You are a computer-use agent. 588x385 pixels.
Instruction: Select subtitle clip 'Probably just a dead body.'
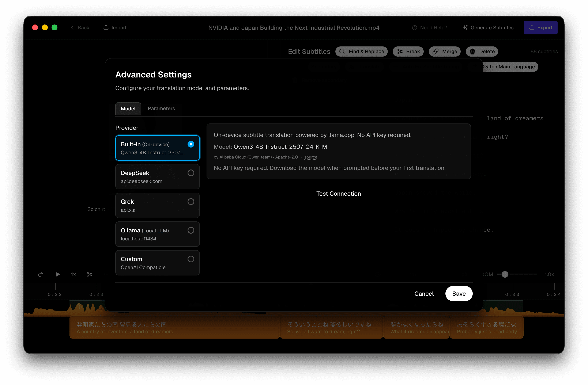point(486,327)
